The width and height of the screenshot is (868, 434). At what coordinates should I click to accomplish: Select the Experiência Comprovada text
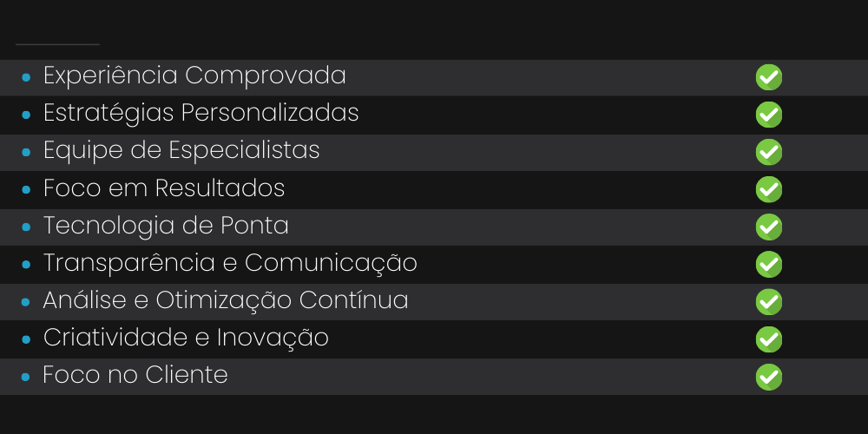[194, 76]
